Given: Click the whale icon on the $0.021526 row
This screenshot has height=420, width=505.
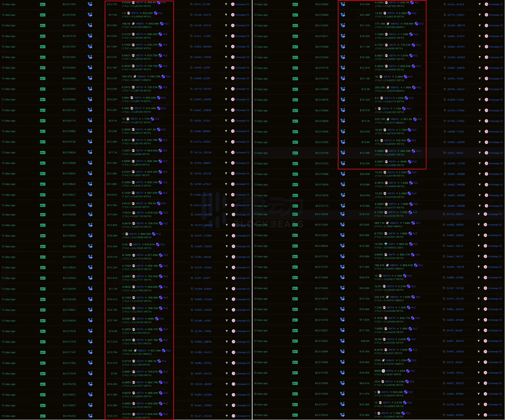Looking at the screenshot, I should [90, 15].
